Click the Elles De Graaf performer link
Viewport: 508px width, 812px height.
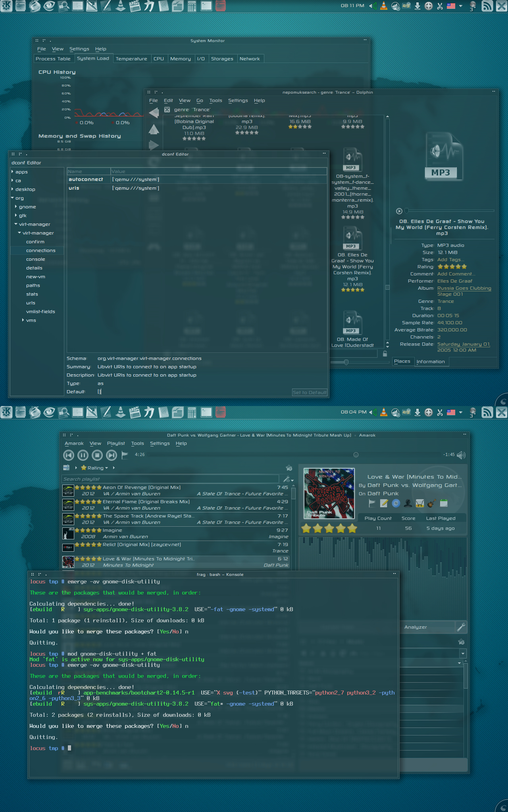[455, 281]
